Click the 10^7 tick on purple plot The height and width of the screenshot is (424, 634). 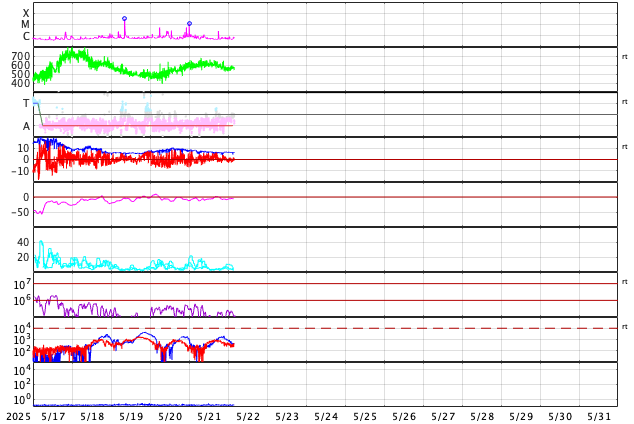(x=22, y=283)
